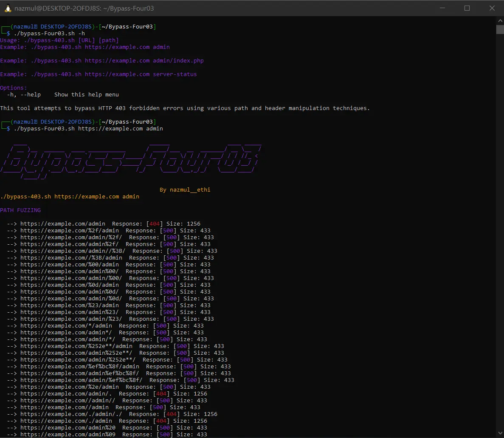Click the 'Options:' heading
This screenshot has width=504, height=438.
coord(14,88)
